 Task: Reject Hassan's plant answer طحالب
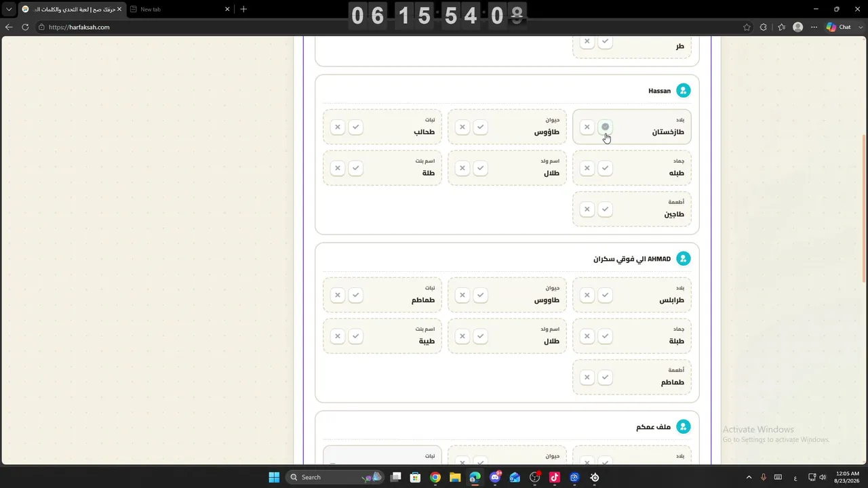(x=338, y=127)
